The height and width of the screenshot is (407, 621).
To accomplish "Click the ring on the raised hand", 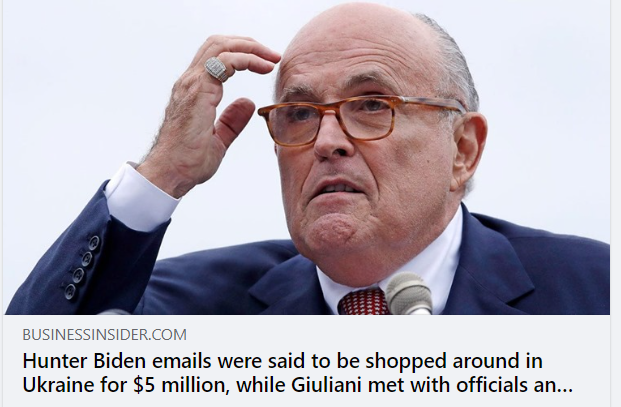I will pos(217,69).
